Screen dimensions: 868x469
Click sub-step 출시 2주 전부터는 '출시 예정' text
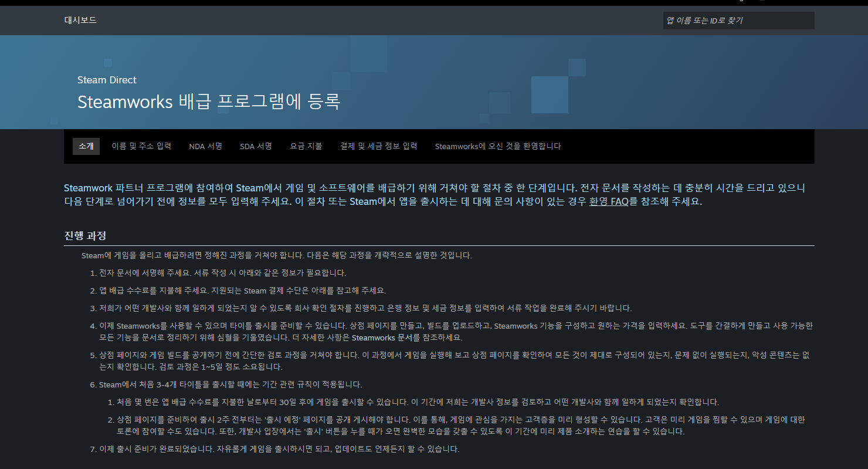[461, 426]
